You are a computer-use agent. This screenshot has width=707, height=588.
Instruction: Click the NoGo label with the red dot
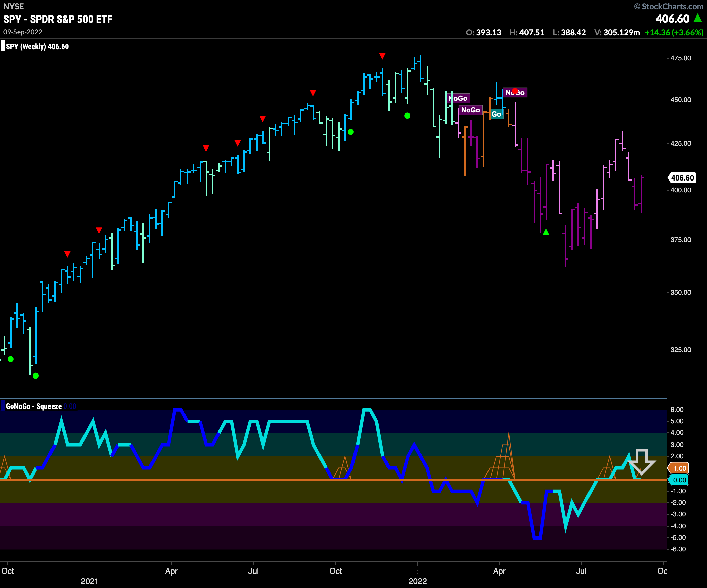click(515, 93)
